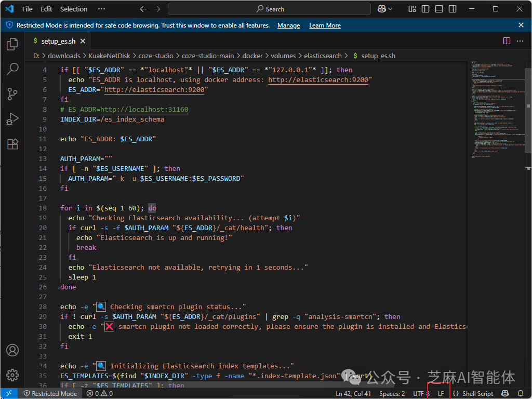Click the errors and warnings counter

pyautogui.click(x=100, y=394)
